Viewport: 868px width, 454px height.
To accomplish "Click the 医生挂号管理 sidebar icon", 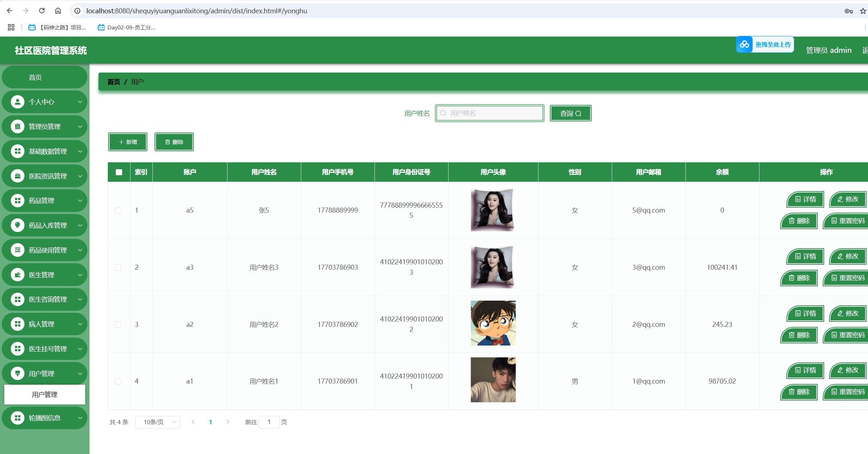I will (x=17, y=349).
